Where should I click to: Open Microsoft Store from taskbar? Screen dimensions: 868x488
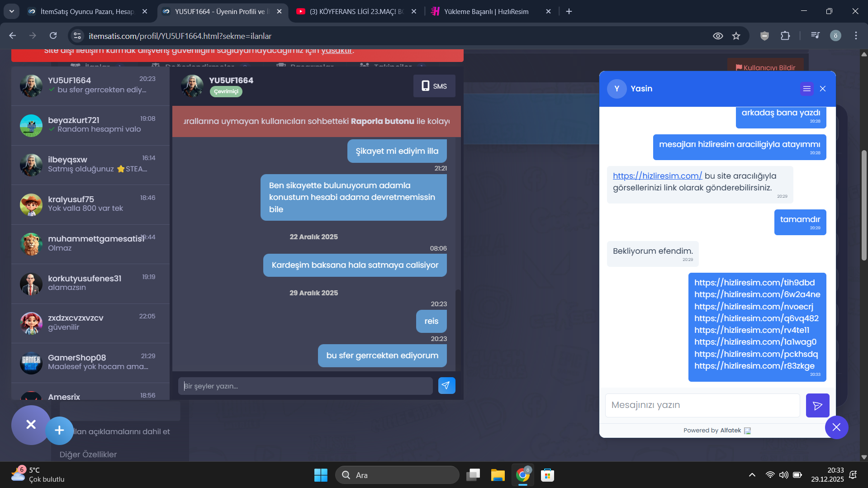coord(547,475)
